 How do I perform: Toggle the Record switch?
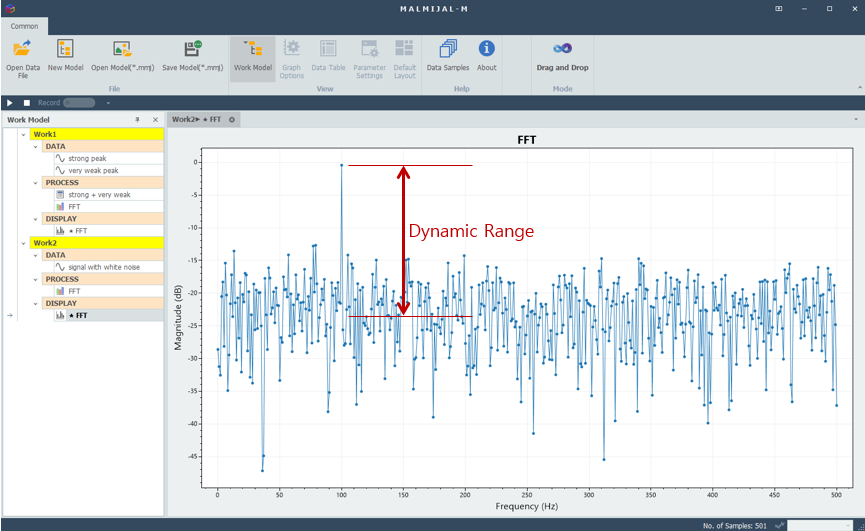(79, 103)
